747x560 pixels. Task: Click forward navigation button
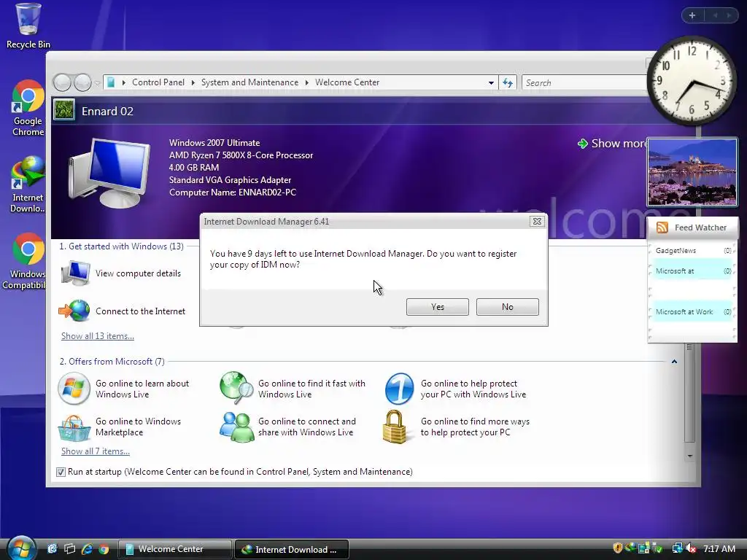(83, 83)
